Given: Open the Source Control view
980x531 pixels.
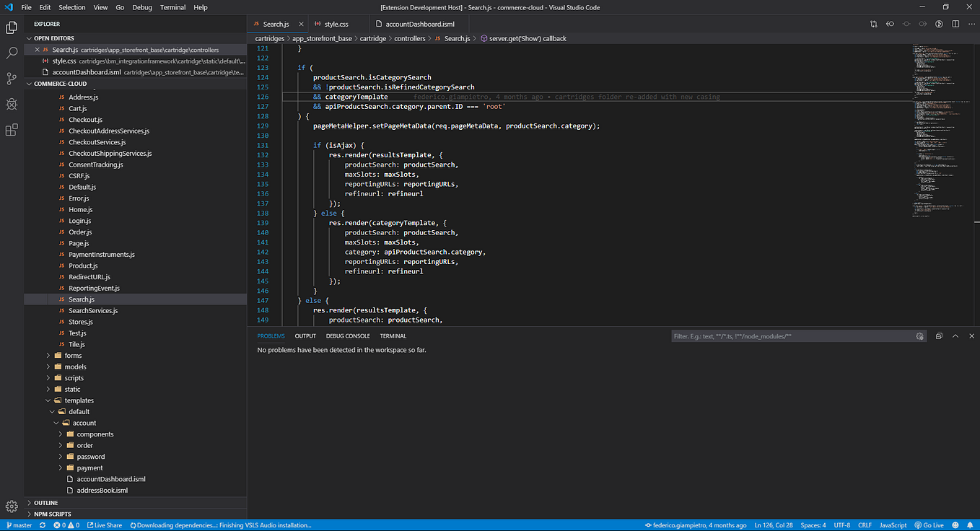Looking at the screenshot, I should click(11, 79).
